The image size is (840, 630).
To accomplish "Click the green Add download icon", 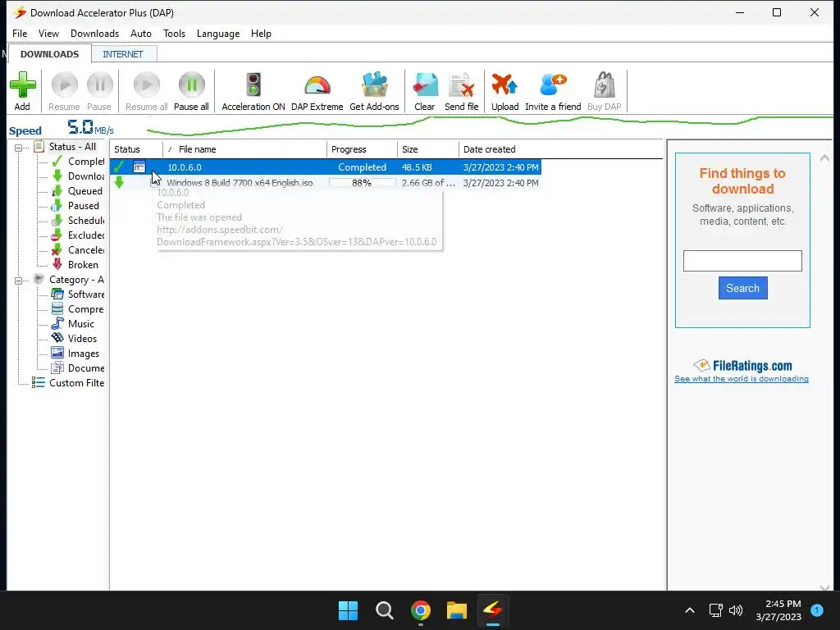I will tap(22, 85).
